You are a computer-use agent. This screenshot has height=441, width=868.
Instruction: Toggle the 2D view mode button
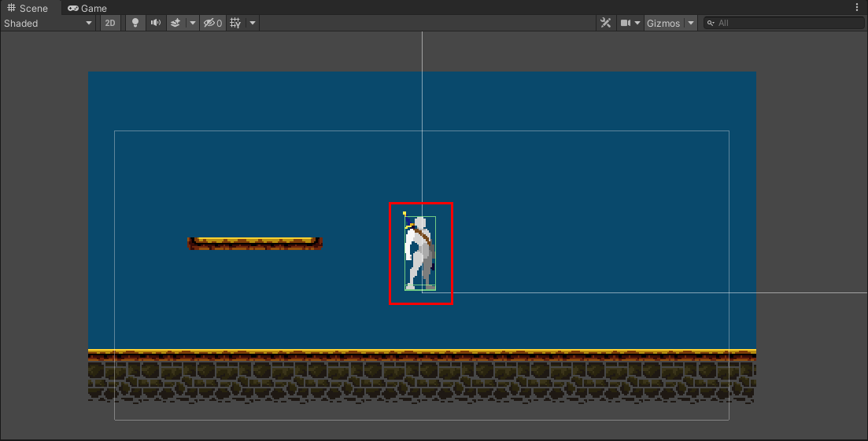pyautogui.click(x=110, y=24)
